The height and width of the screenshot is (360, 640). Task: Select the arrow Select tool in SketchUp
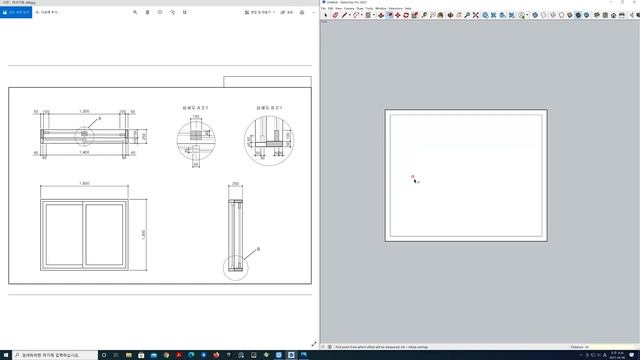coord(325,15)
